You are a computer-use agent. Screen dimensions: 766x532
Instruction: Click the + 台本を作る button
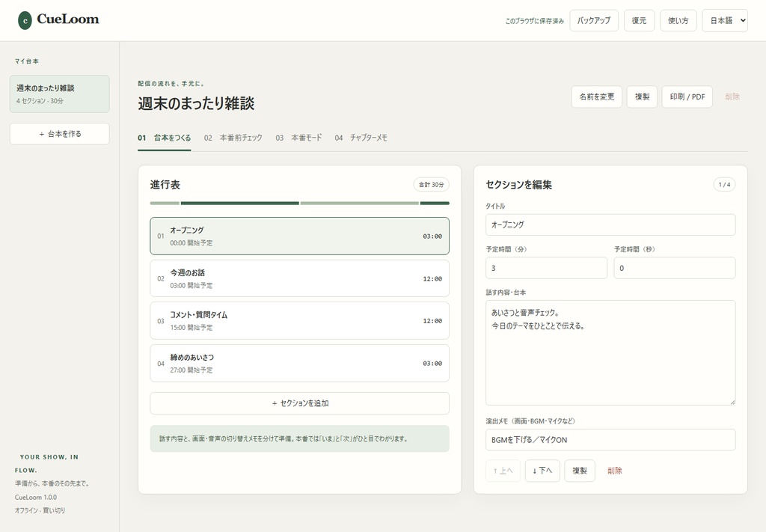tap(60, 134)
